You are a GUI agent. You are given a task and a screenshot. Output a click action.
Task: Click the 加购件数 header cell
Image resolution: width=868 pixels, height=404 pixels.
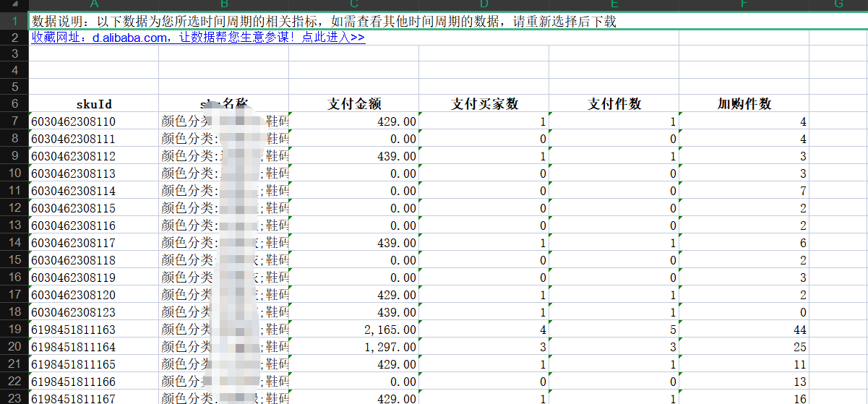744,104
